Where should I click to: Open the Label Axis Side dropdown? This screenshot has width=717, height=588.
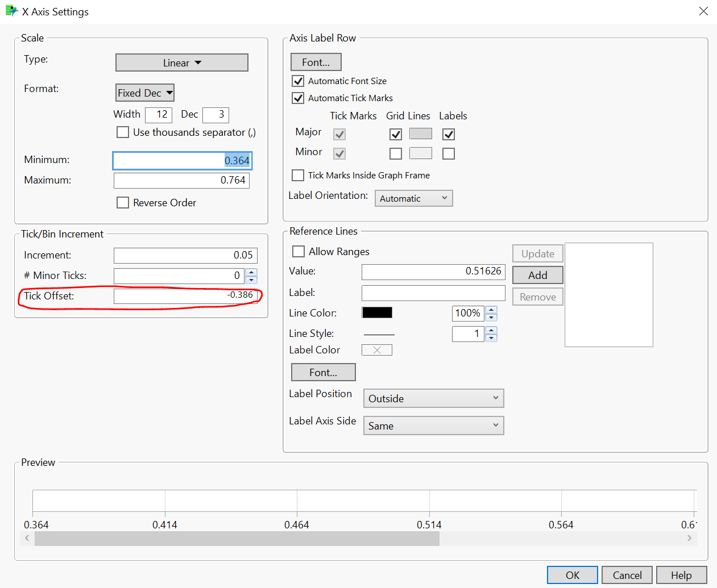(433, 426)
